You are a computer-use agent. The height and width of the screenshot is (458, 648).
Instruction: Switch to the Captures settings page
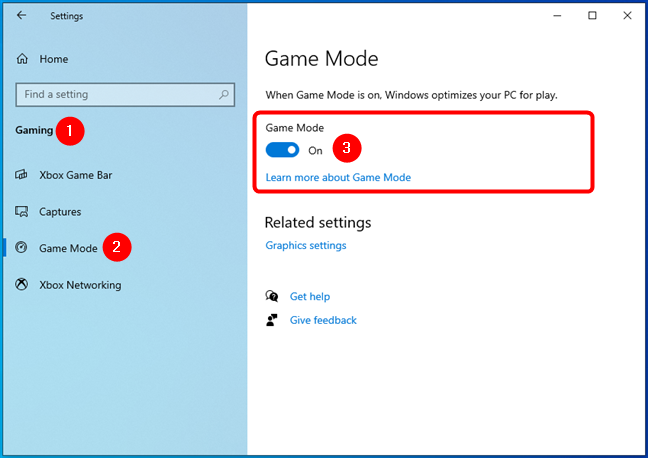[x=60, y=212]
